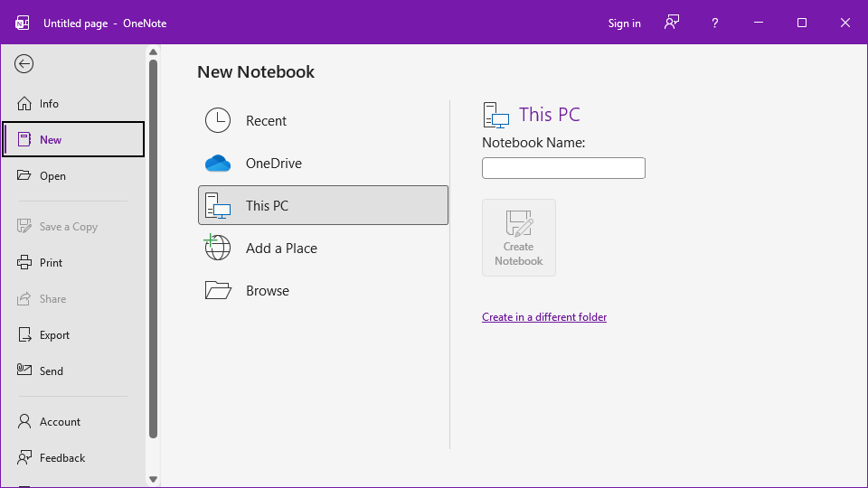Maximize the OneNote window
868x488 pixels.
point(802,23)
